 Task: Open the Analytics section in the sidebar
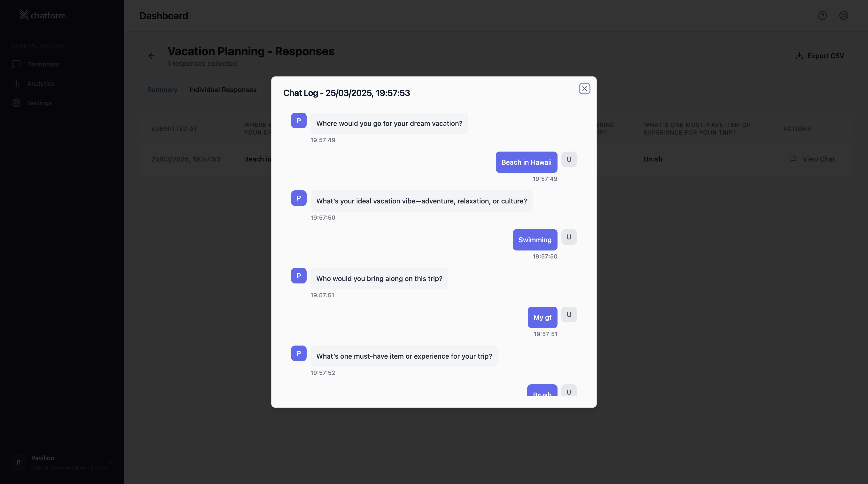coord(40,83)
